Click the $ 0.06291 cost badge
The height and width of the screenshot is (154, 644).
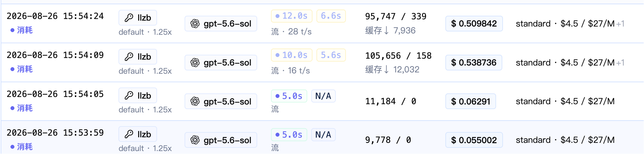(471, 102)
